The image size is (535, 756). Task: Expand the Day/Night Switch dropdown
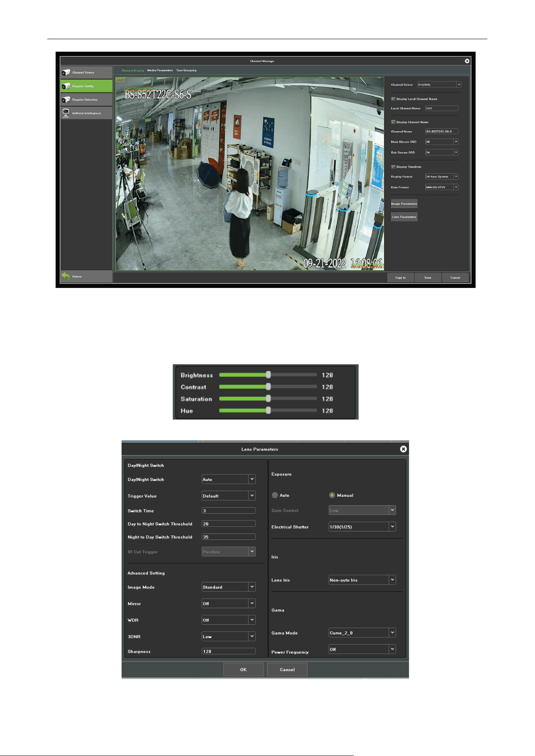point(229,479)
